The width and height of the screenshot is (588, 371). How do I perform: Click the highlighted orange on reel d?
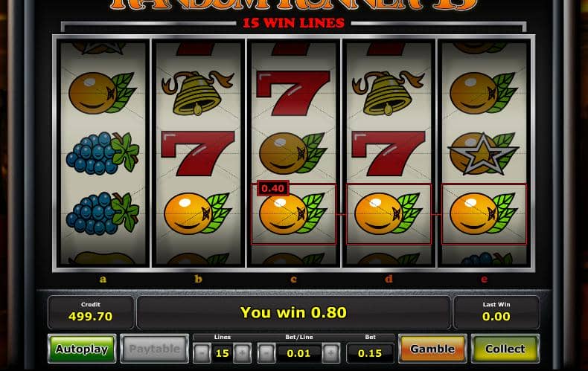pyautogui.click(x=389, y=214)
